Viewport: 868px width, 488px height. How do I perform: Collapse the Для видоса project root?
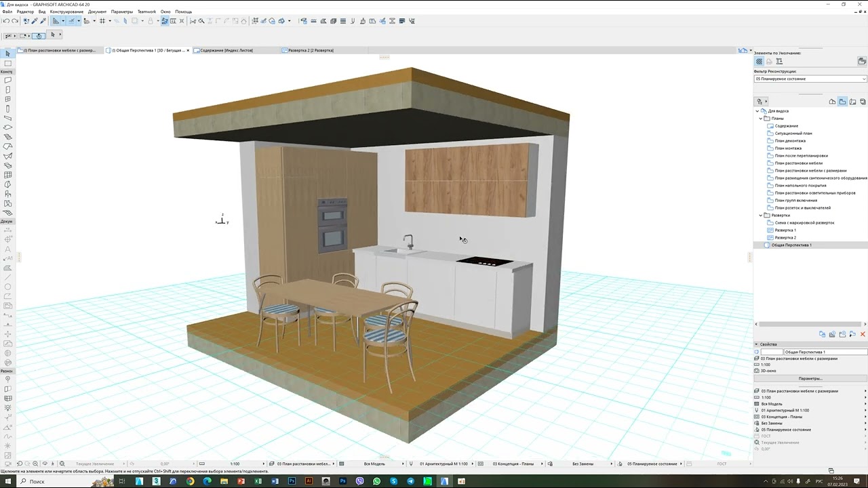pos(757,111)
